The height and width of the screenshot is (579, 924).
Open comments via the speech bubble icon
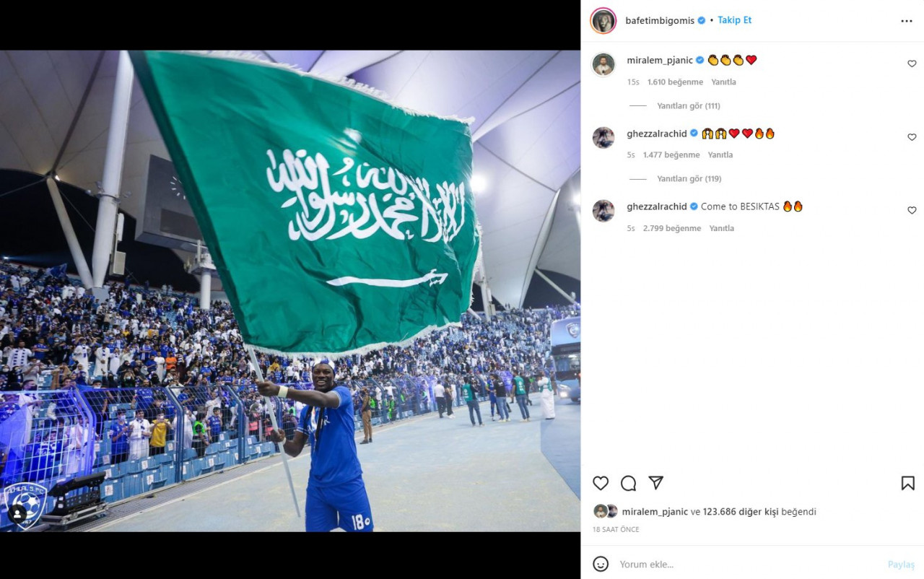point(629,483)
